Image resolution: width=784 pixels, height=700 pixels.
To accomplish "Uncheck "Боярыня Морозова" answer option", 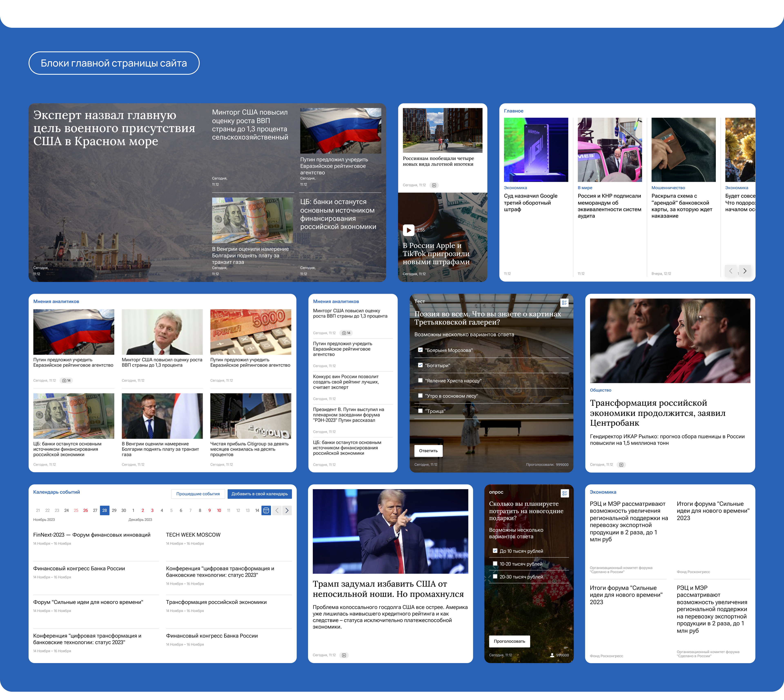I will 420,350.
